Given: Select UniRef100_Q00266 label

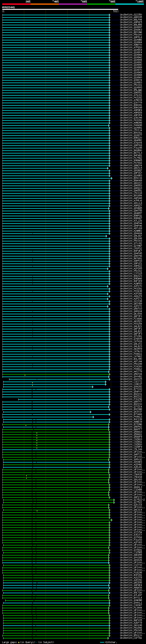Looking at the screenshot, I should click(x=131, y=557).
